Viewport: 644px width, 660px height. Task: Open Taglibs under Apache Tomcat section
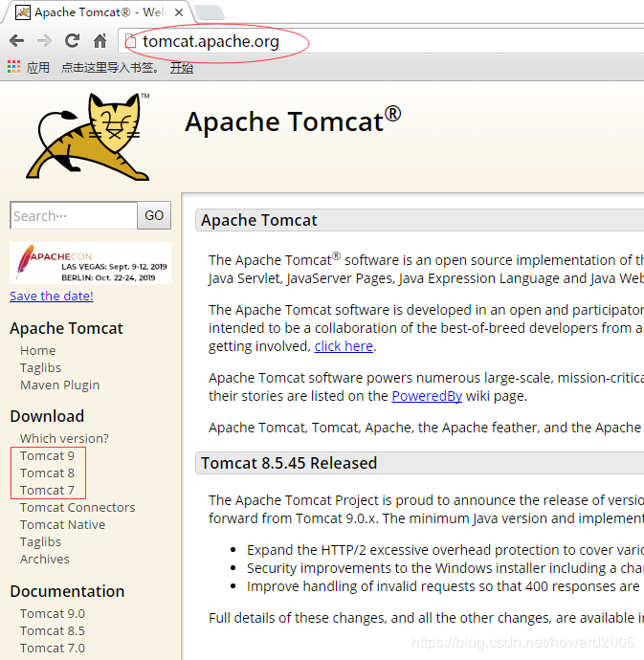40,368
